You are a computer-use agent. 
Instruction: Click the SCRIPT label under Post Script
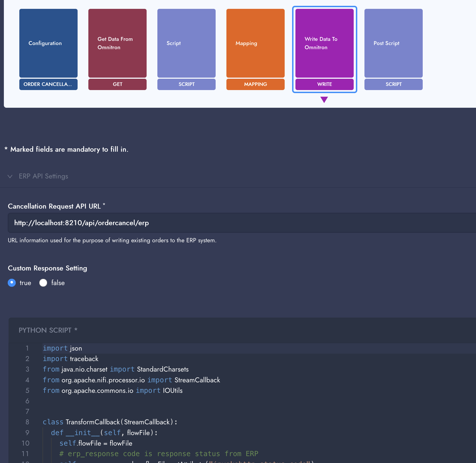pyautogui.click(x=393, y=84)
